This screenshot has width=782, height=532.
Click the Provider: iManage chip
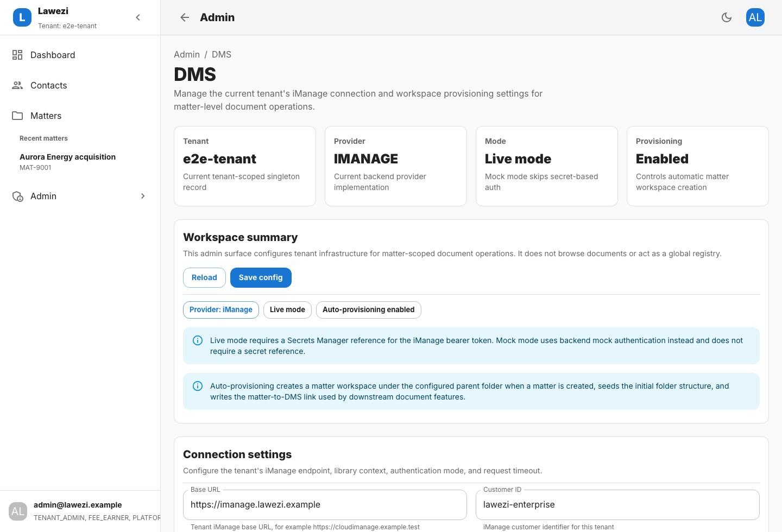pos(221,310)
